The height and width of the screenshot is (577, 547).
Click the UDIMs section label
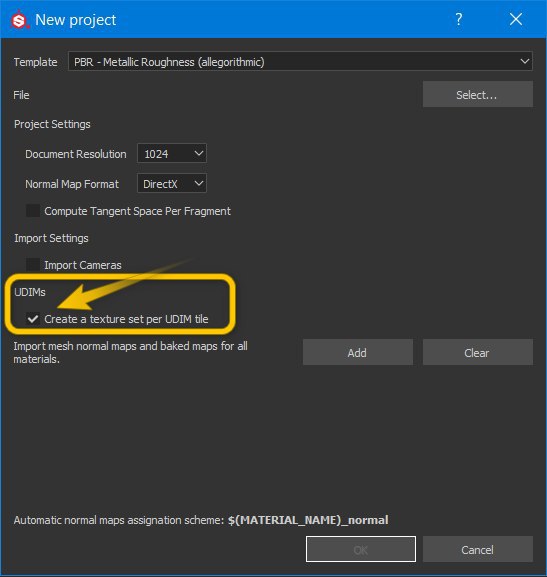coord(30,292)
